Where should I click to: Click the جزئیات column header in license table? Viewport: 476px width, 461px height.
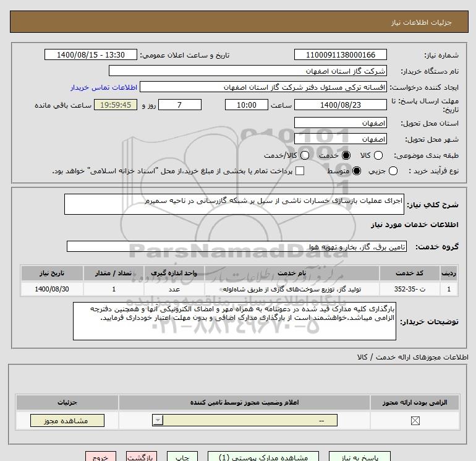pos(67,402)
